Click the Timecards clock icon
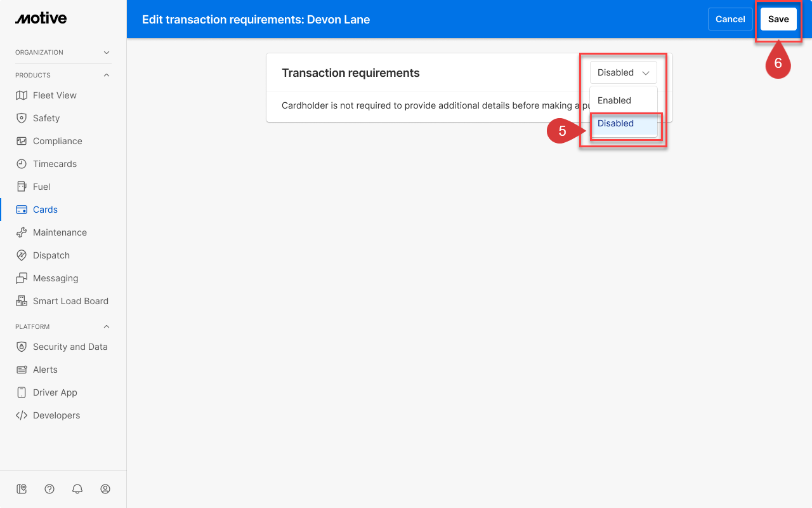This screenshot has width=812, height=508. point(22,164)
